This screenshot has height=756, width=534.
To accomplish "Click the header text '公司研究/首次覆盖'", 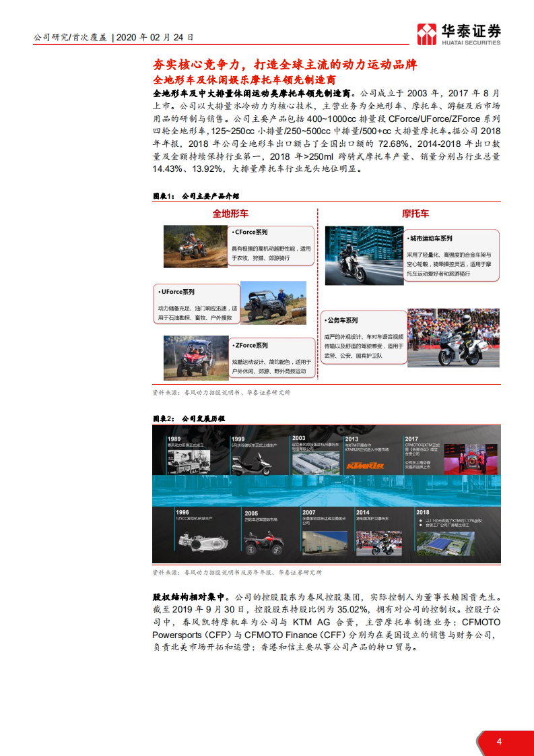I will point(70,37).
